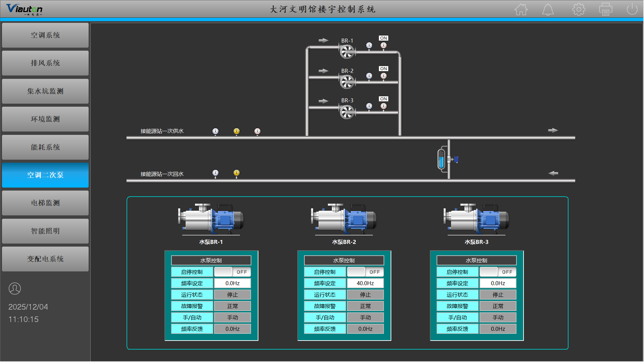Click the blue gauge on BR-3 outlet

369,106
